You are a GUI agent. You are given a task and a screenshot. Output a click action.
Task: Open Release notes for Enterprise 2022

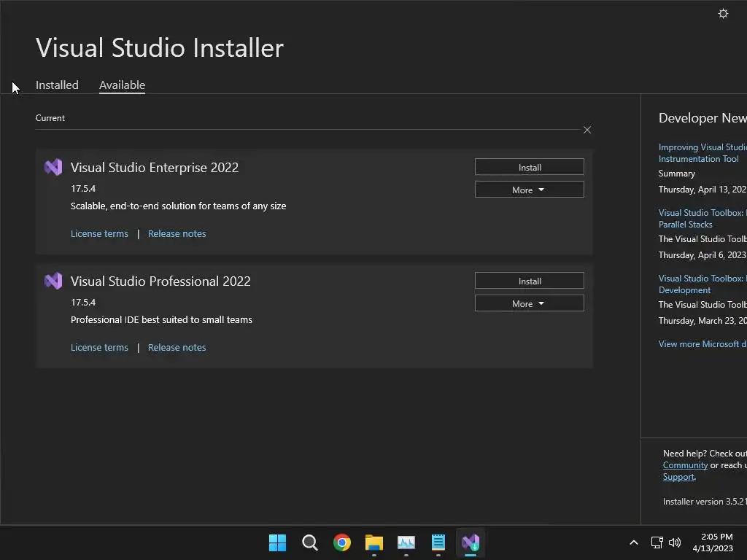pyautogui.click(x=177, y=234)
